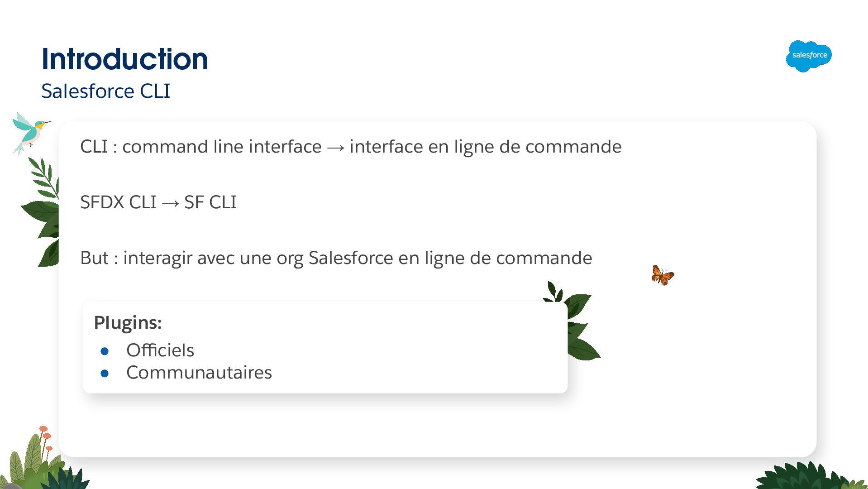Image resolution: width=868 pixels, height=489 pixels.
Task: Click the Officiels list item
Action: pos(160,350)
